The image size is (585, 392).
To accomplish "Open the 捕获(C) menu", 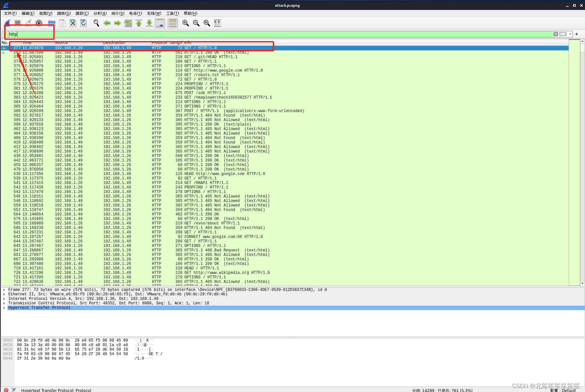I will pos(82,13).
